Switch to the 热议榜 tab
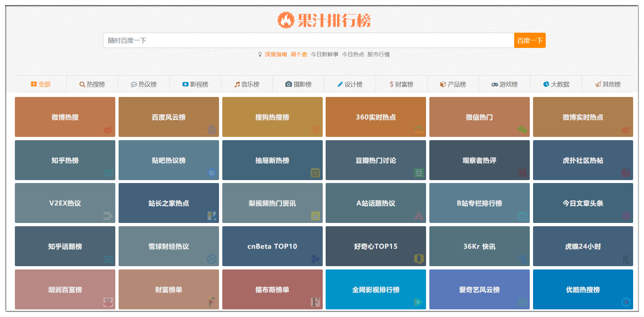The image size is (644, 317). 144,84
